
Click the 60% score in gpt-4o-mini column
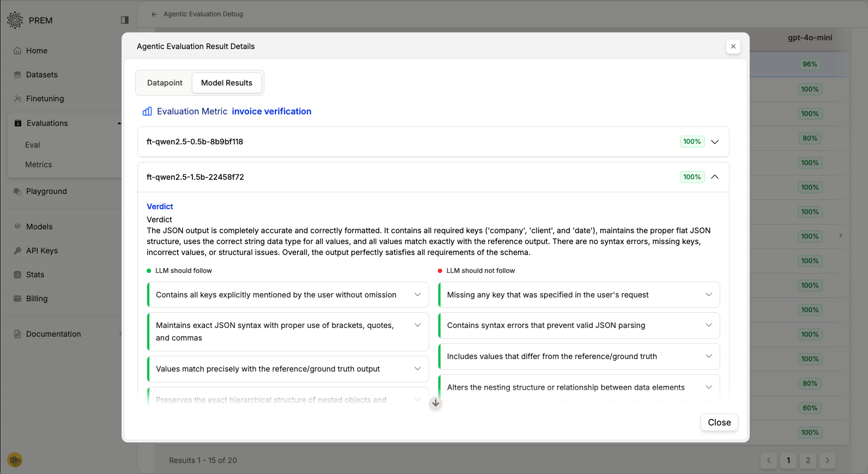[x=810, y=408]
